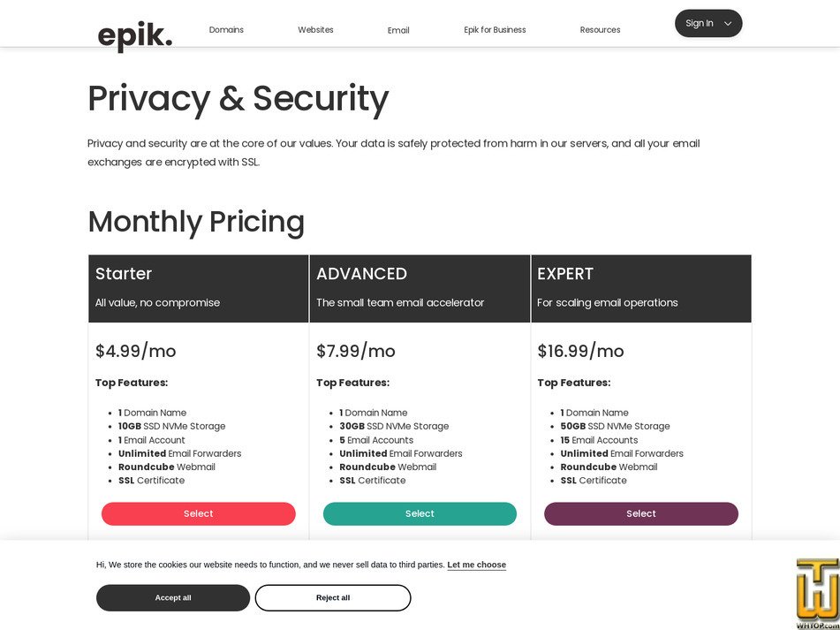The width and height of the screenshot is (840, 630).
Task: Open the Websites menu
Action: 315,29
